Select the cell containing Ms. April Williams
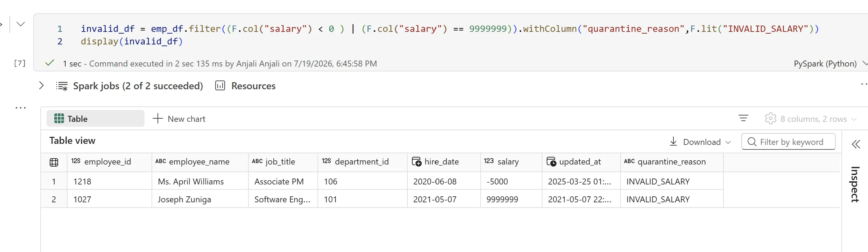The image size is (868, 252). pos(200,181)
